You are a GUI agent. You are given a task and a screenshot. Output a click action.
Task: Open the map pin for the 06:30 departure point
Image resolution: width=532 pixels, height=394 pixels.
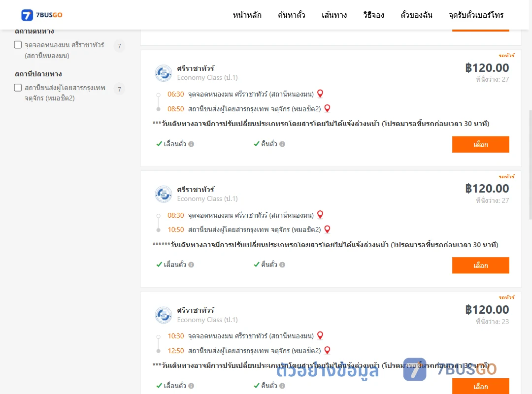coord(320,94)
